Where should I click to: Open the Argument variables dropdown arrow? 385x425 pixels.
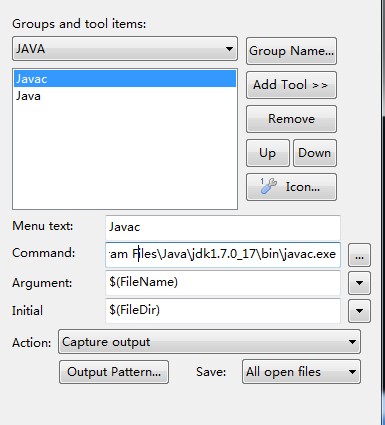[x=359, y=283]
